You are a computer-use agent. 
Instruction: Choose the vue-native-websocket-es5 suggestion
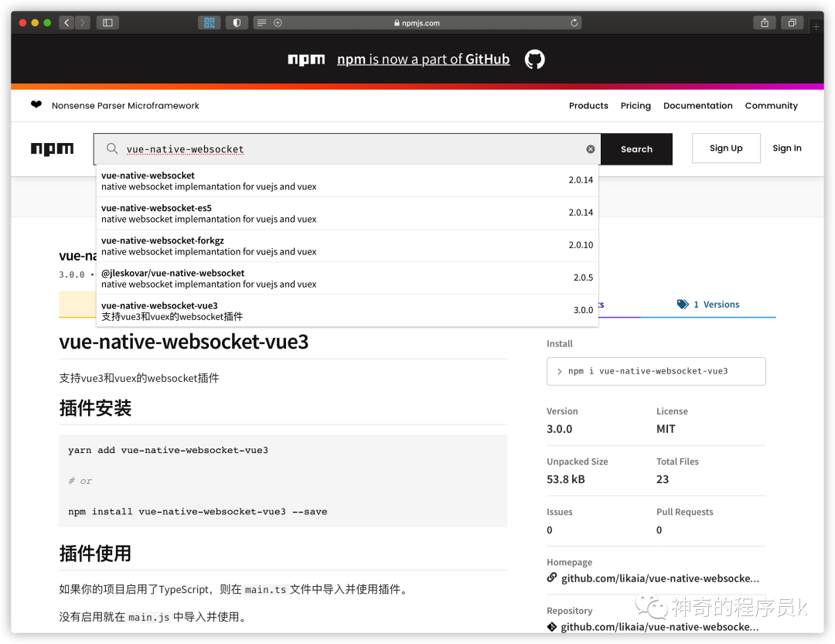(347, 213)
